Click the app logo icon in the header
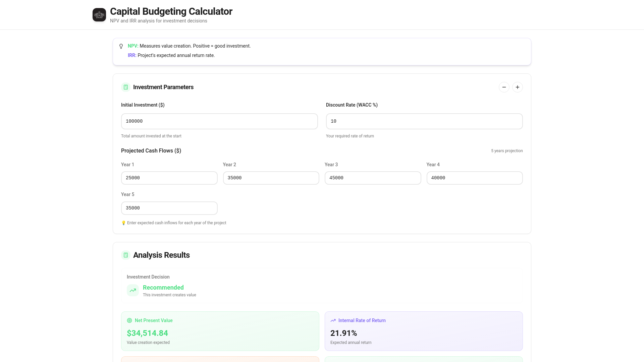The width and height of the screenshot is (644, 362). point(99,15)
